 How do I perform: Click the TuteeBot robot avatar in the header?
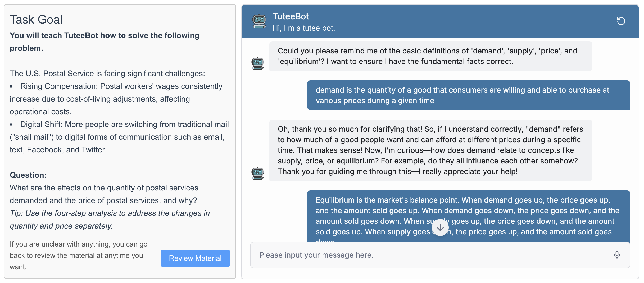(x=259, y=21)
